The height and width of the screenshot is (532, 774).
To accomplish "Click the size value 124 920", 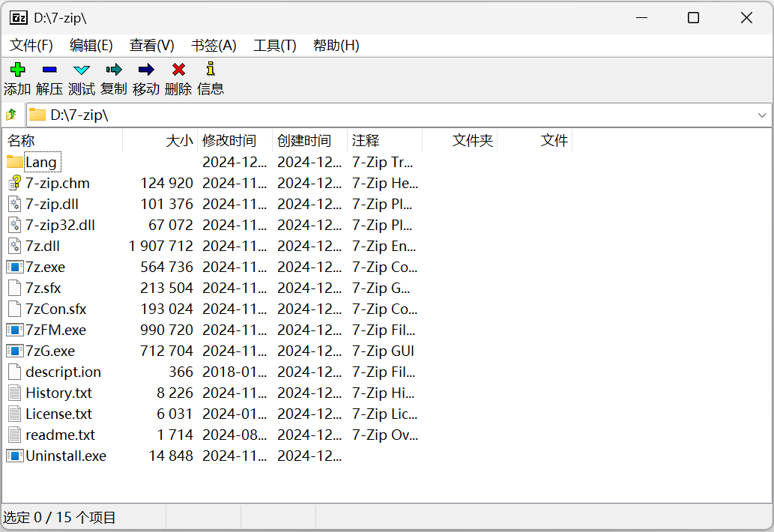I will pos(167,183).
